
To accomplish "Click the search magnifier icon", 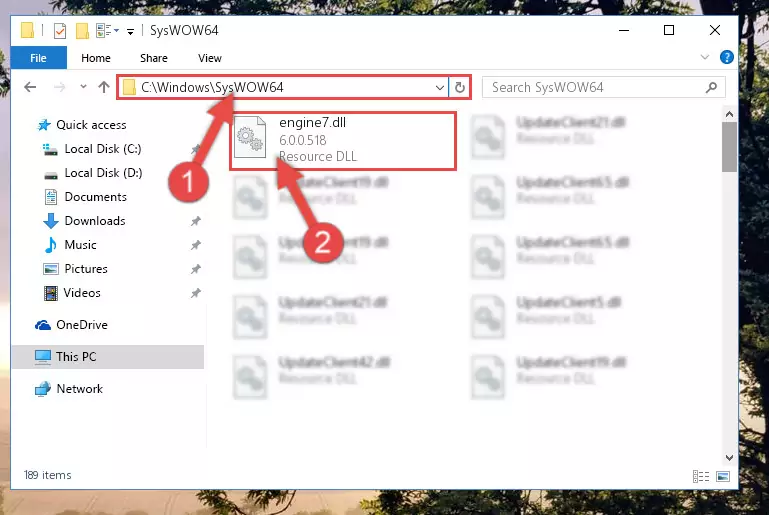I will point(711,87).
